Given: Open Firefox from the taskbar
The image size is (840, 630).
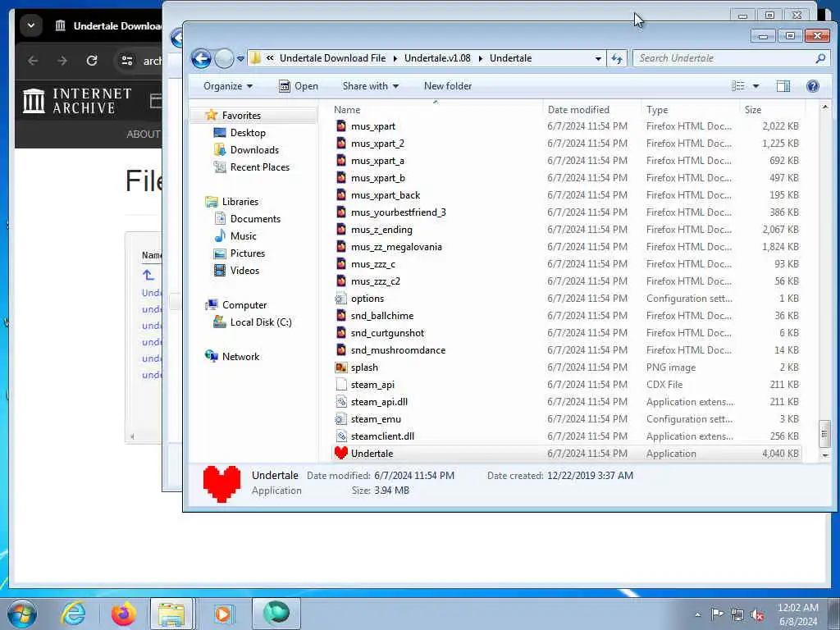Looking at the screenshot, I should tap(124, 614).
